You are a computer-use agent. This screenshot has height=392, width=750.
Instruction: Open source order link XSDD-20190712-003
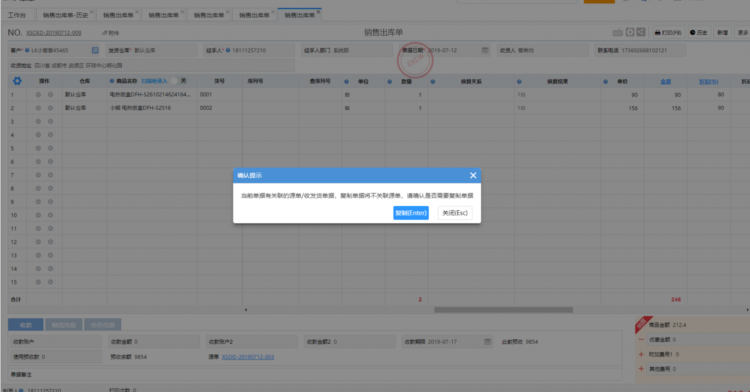pos(248,357)
